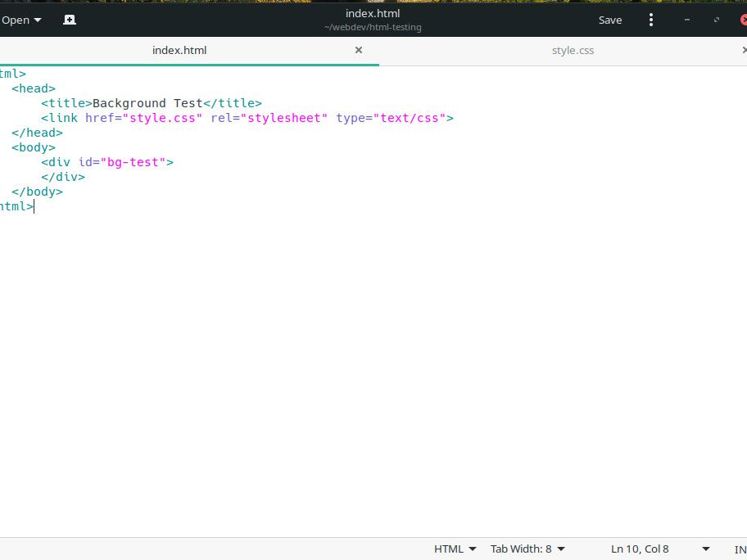Switch to the index.html tab
The width and height of the screenshot is (747, 560).
coord(179,51)
